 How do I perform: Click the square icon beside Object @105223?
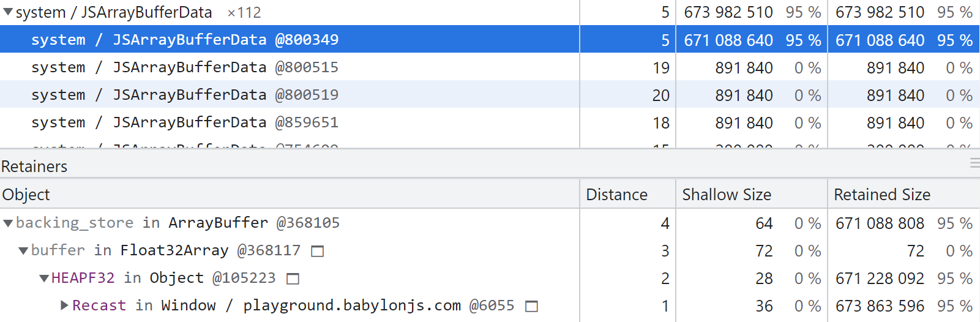293,279
